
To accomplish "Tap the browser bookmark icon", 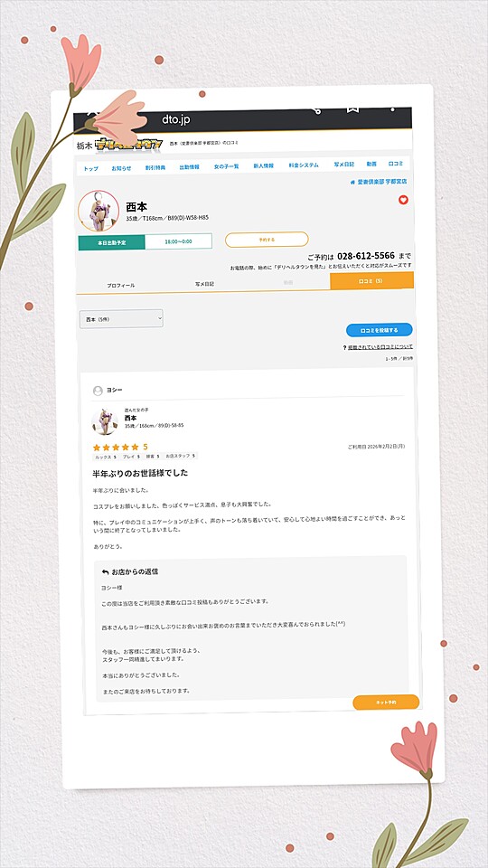I will point(352,109).
